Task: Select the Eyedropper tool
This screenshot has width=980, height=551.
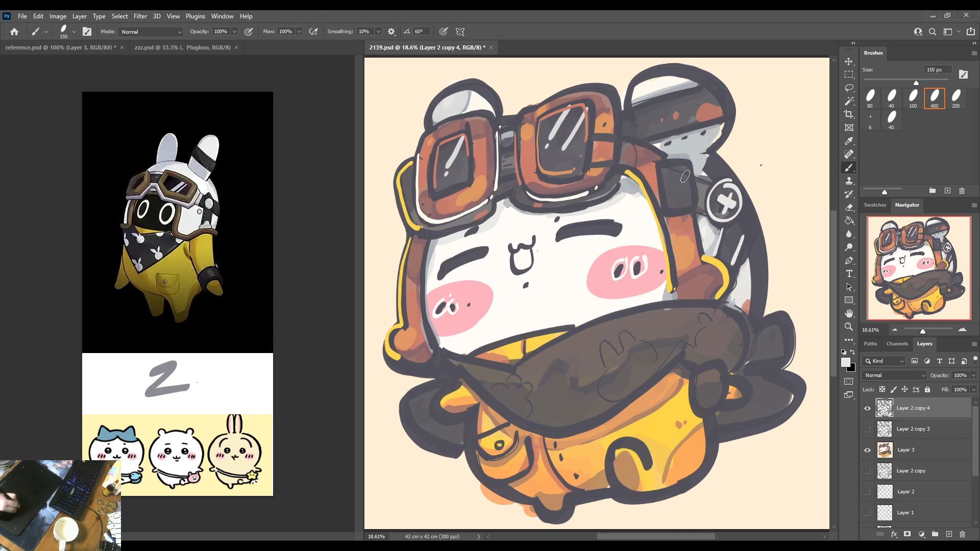Action: [x=849, y=141]
